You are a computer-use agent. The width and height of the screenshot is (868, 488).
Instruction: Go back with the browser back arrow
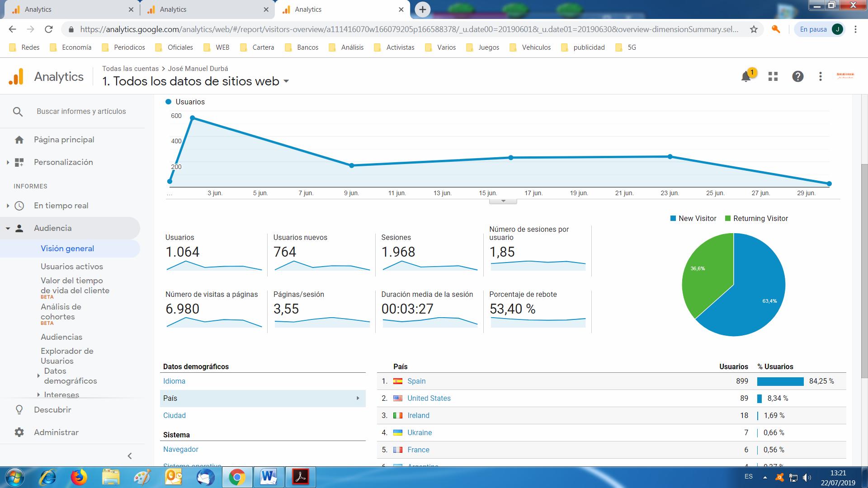click(12, 29)
